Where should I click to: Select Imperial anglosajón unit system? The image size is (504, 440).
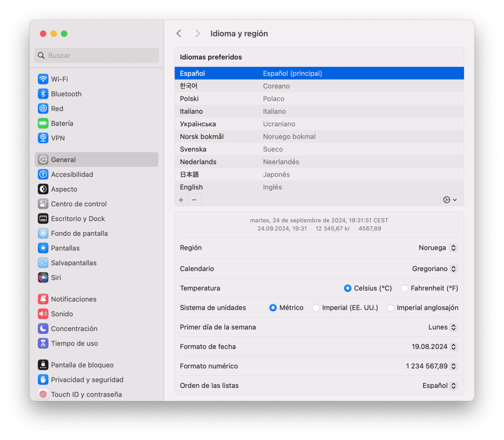point(390,308)
